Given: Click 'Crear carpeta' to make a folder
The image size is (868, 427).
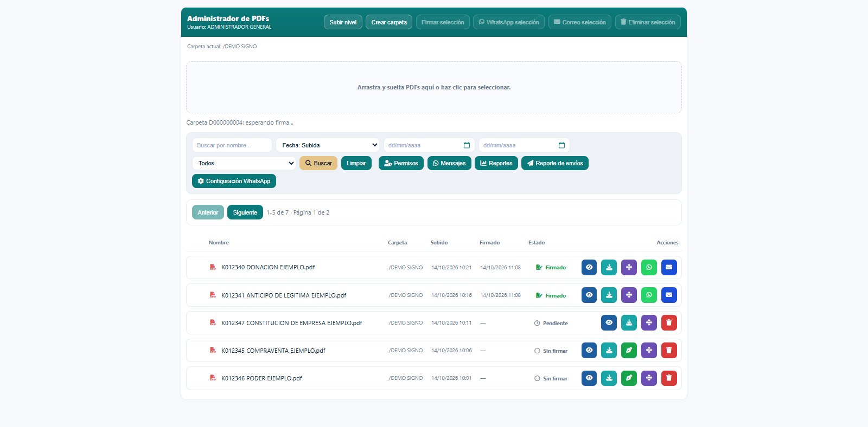Looking at the screenshot, I should click(x=389, y=22).
